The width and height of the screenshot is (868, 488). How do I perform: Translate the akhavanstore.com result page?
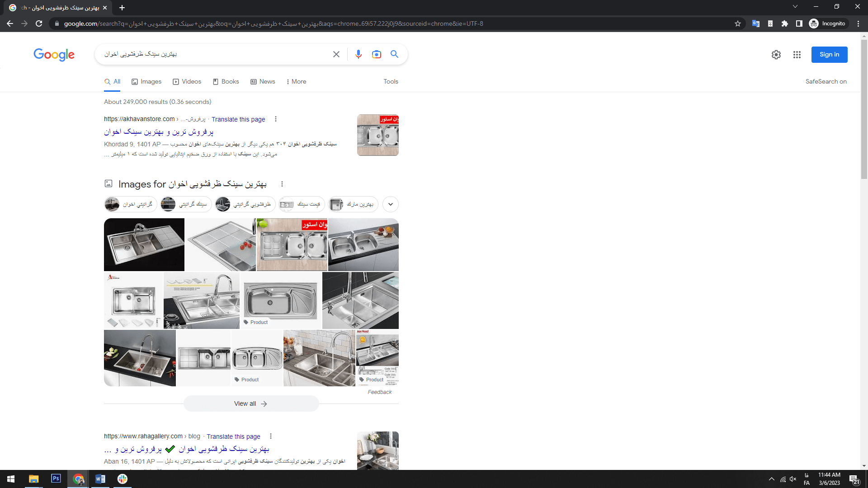pos(238,119)
